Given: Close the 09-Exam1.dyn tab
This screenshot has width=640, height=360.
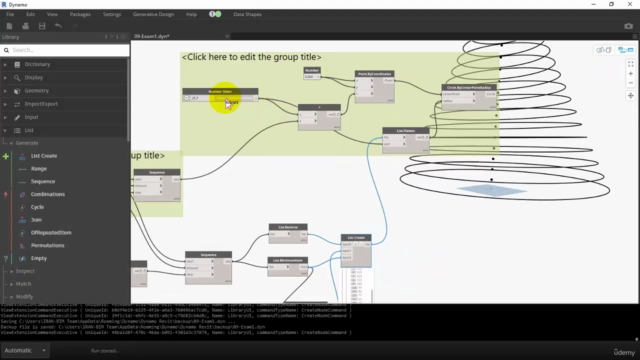Looking at the screenshot, I should [x=227, y=36].
